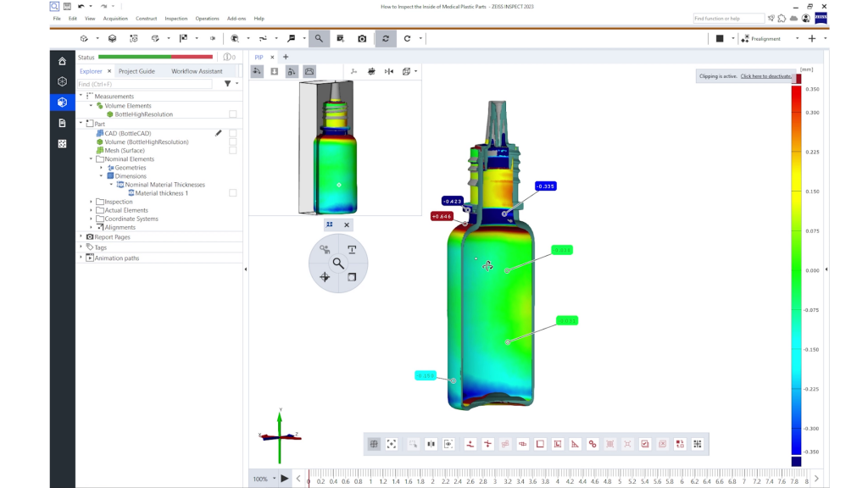Select the magnifier search tool in the main toolbar
Screen dimensions: 868x488
319,39
